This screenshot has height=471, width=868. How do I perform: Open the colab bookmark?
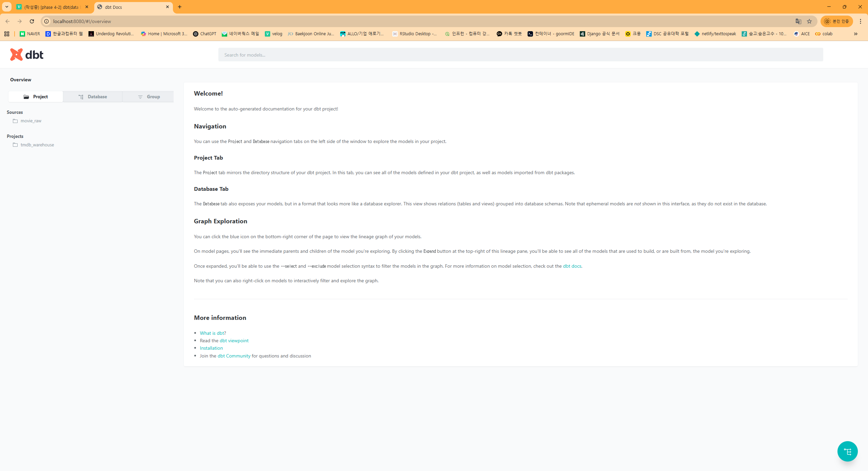[x=824, y=34]
